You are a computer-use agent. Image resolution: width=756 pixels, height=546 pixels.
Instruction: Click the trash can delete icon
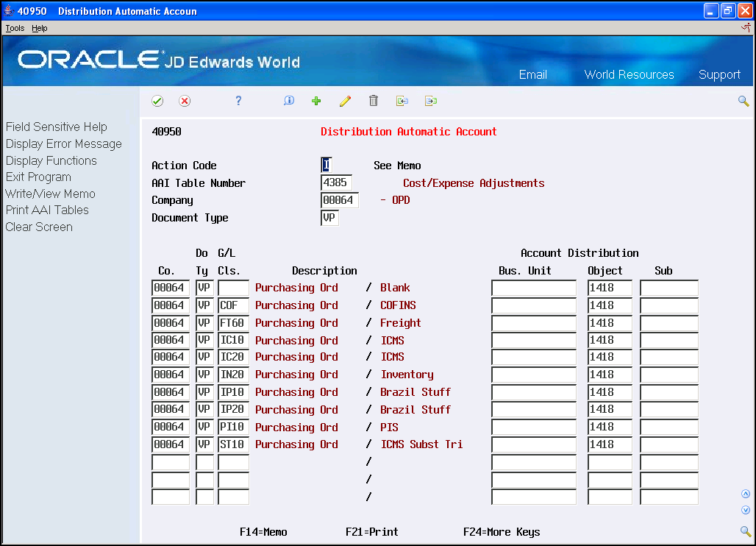coord(373,100)
